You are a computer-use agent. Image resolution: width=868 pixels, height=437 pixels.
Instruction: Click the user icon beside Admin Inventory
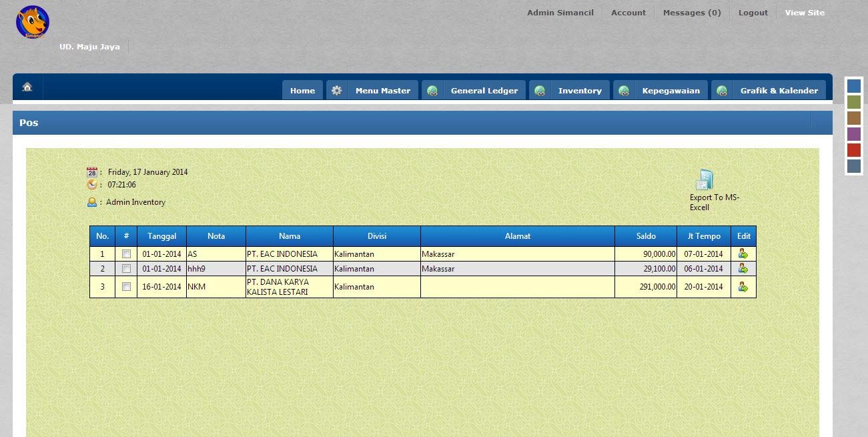[93, 201]
